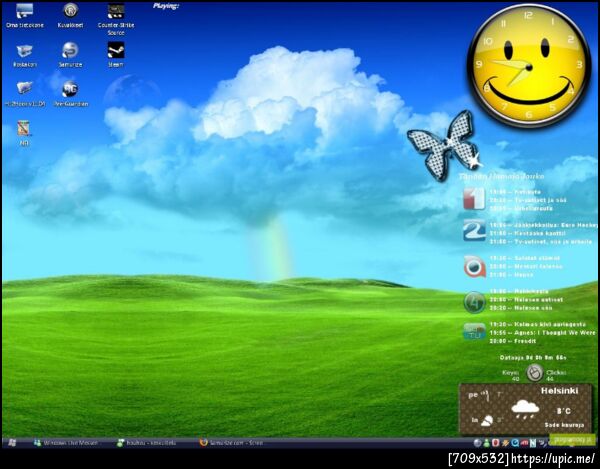Click the 'Playing:' label at the top

166,6
